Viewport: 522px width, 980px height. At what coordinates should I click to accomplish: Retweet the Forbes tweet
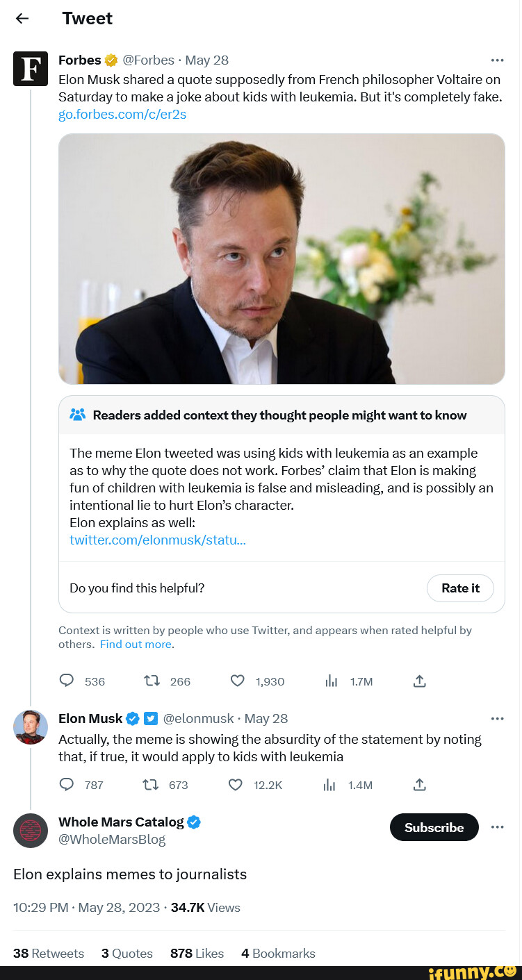coord(152,681)
